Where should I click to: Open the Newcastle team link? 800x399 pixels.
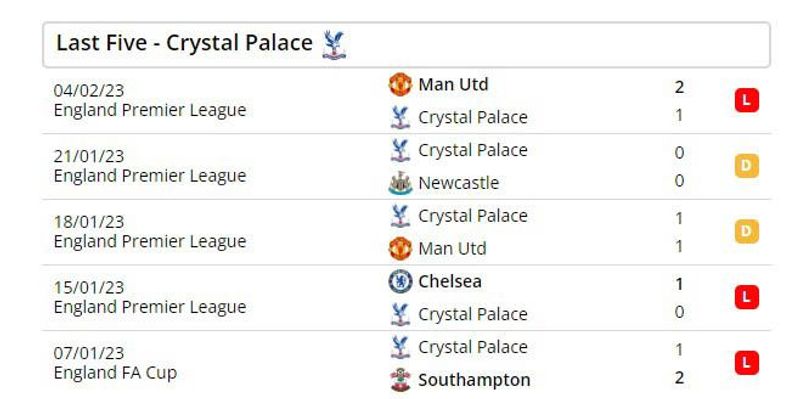459,183
